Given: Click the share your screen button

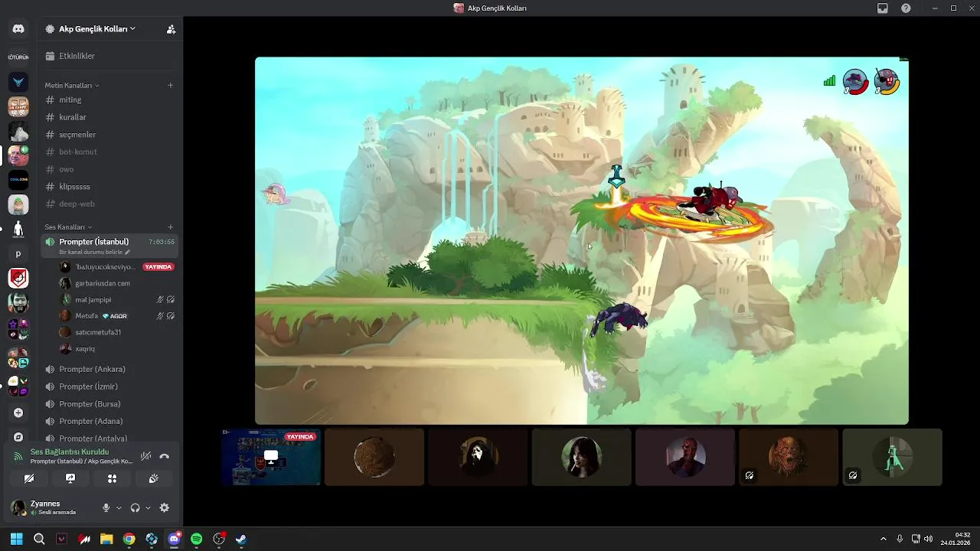Looking at the screenshot, I should click(70, 478).
